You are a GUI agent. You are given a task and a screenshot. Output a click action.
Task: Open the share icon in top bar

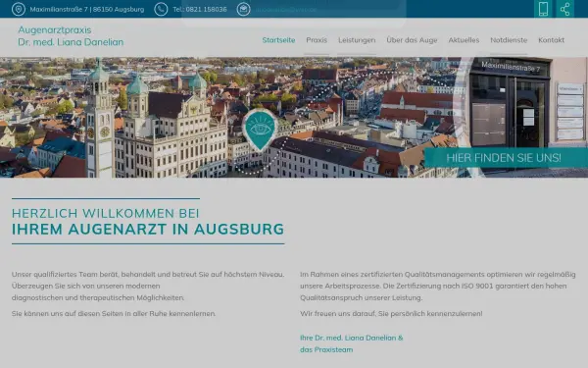tap(564, 9)
